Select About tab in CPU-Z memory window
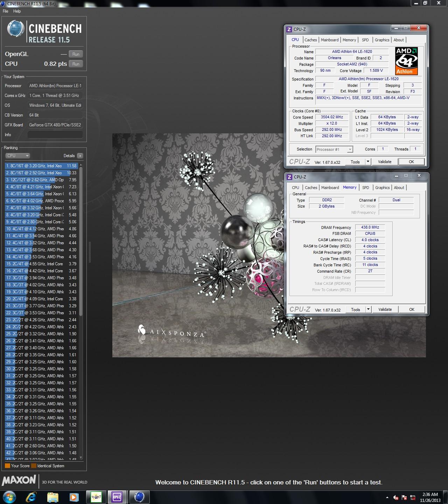The width and height of the screenshot is (448, 504). (x=399, y=188)
